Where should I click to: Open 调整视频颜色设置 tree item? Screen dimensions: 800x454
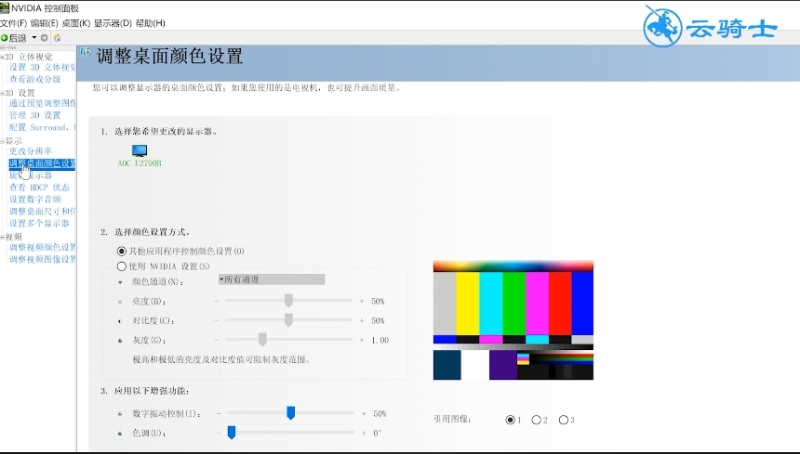[42, 247]
